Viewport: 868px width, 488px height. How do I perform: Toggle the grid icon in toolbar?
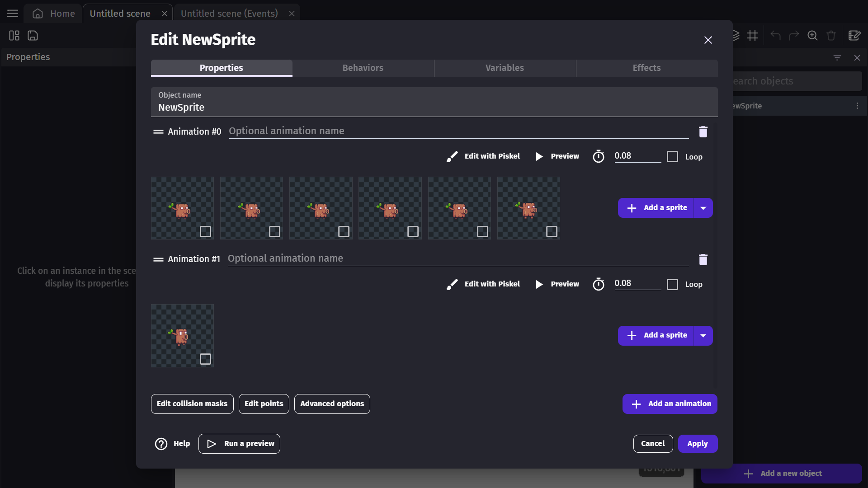pos(753,36)
